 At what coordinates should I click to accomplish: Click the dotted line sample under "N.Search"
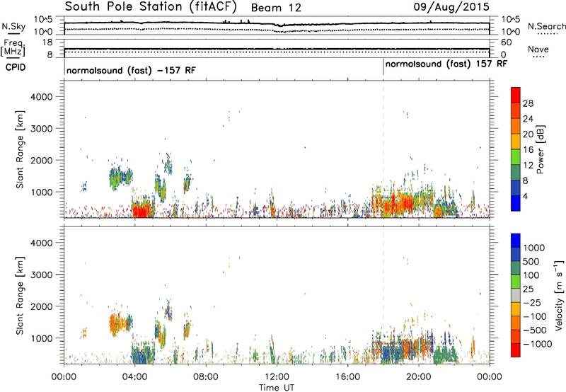548,34
